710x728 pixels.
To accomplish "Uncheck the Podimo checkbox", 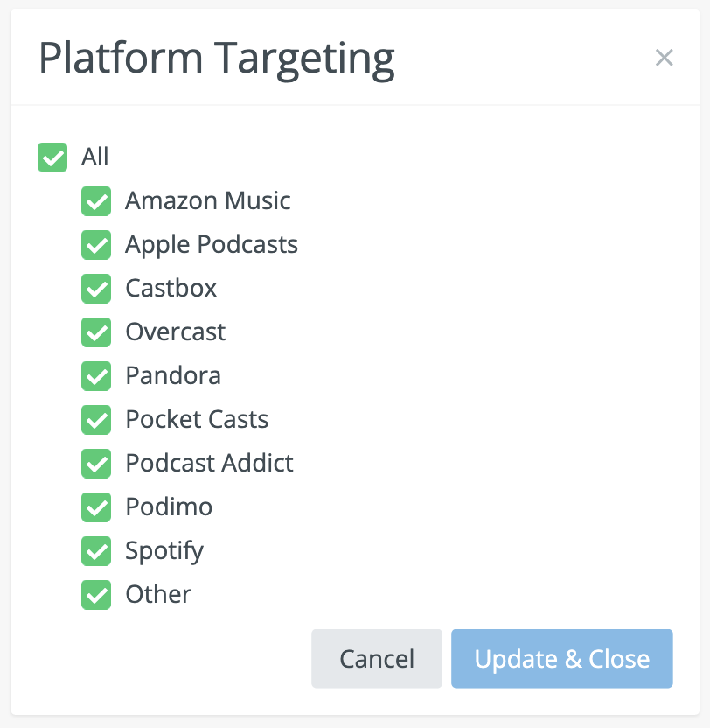I will pyautogui.click(x=96, y=507).
